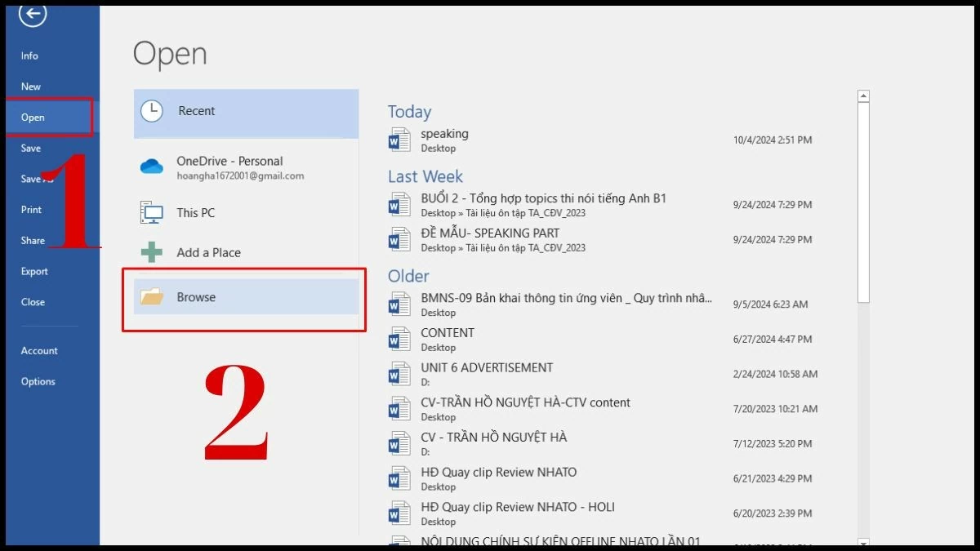Click Word icon beside CONTENT document
This screenshot has width=980, height=551.
click(x=399, y=339)
